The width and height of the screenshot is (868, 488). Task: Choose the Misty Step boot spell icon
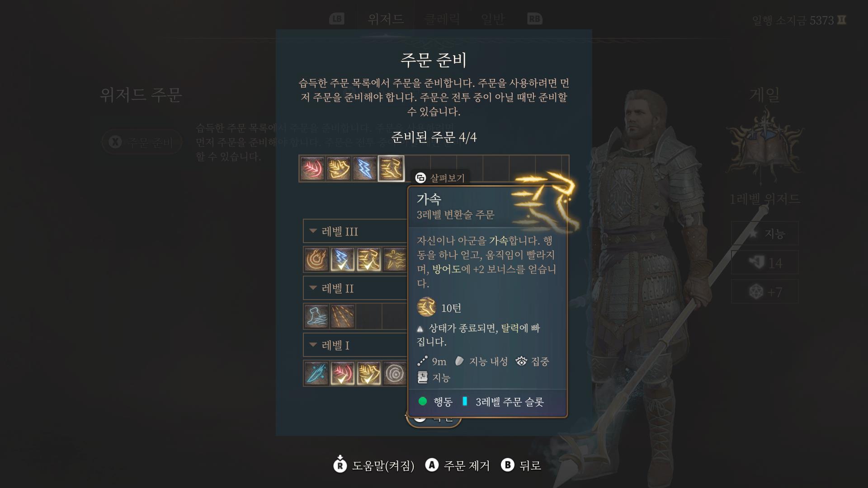tap(316, 316)
